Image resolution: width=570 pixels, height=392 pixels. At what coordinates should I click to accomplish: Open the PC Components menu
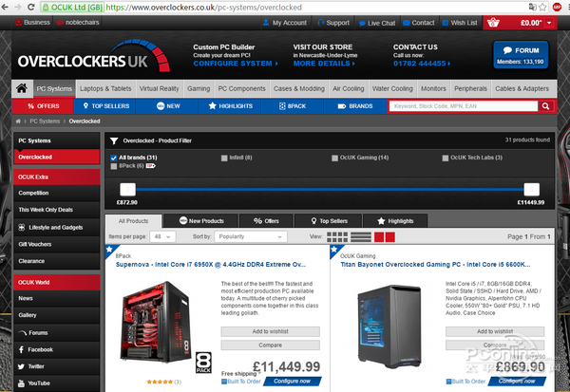pyautogui.click(x=241, y=88)
